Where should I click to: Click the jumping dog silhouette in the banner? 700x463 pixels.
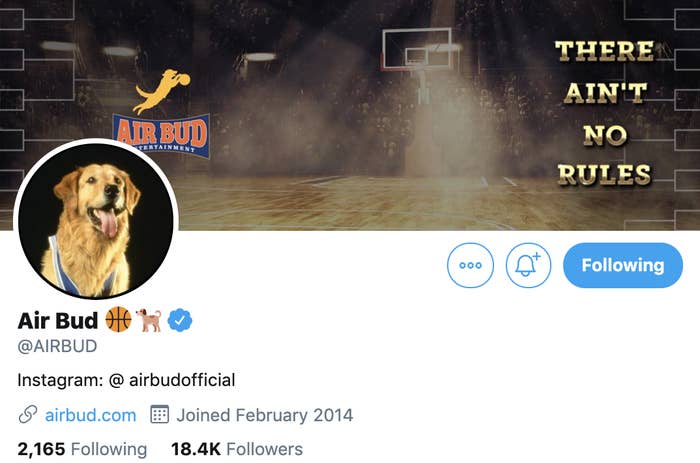click(162, 91)
